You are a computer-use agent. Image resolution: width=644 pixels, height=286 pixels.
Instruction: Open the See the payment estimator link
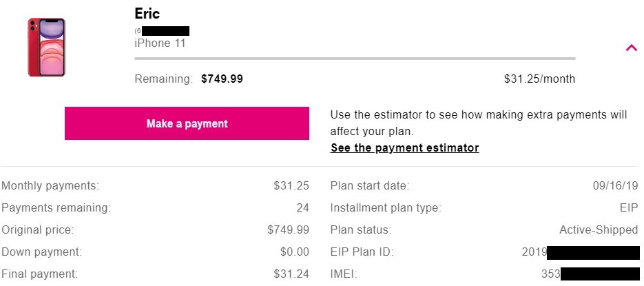pyautogui.click(x=404, y=147)
